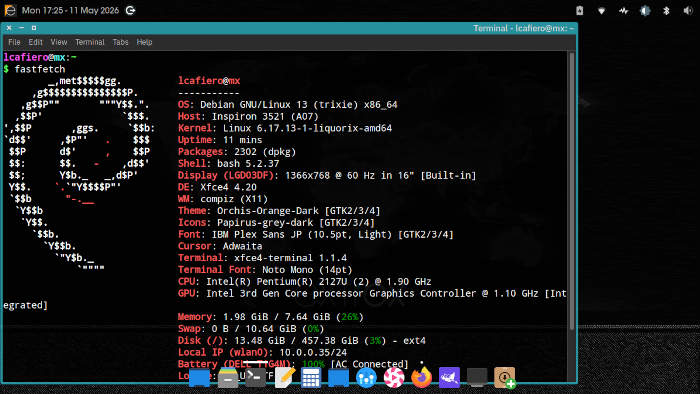The image size is (700, 394).
Task: Open the File menu in Terminal
Action: coord(14,42)
